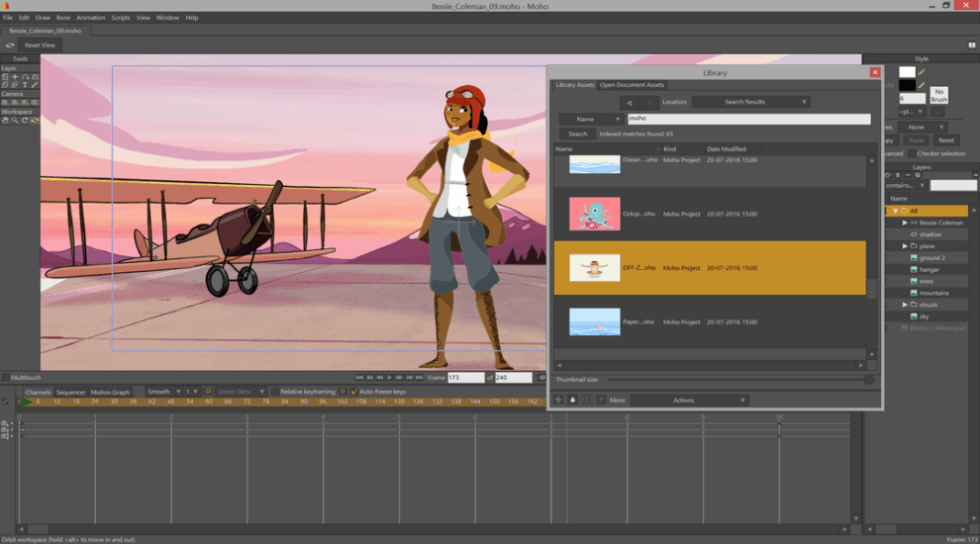
Task: Select the Pan/Tilt Camera tool
Action: click(35, 103)
